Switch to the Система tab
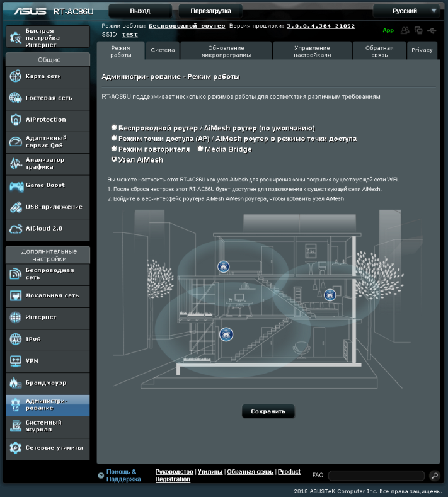 point(163,50)
